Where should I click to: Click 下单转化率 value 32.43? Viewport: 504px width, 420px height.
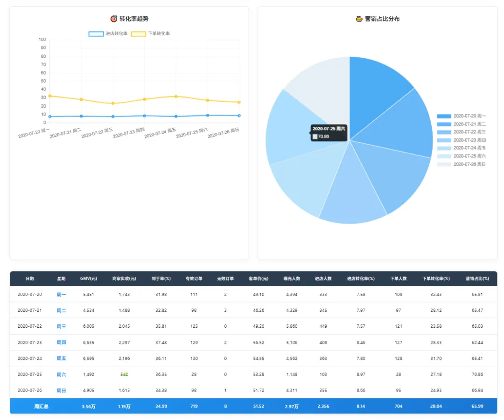436,295
